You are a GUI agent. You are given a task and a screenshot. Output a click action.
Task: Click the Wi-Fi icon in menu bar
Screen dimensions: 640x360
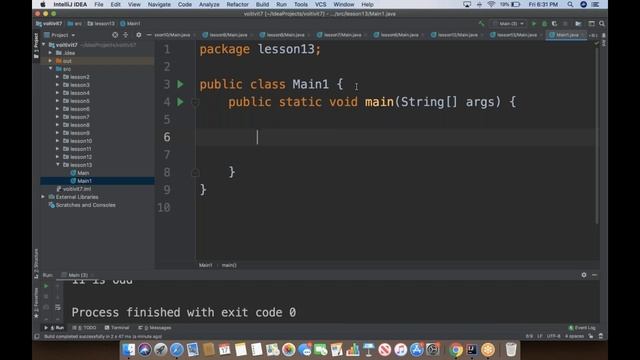pos(491,4)
